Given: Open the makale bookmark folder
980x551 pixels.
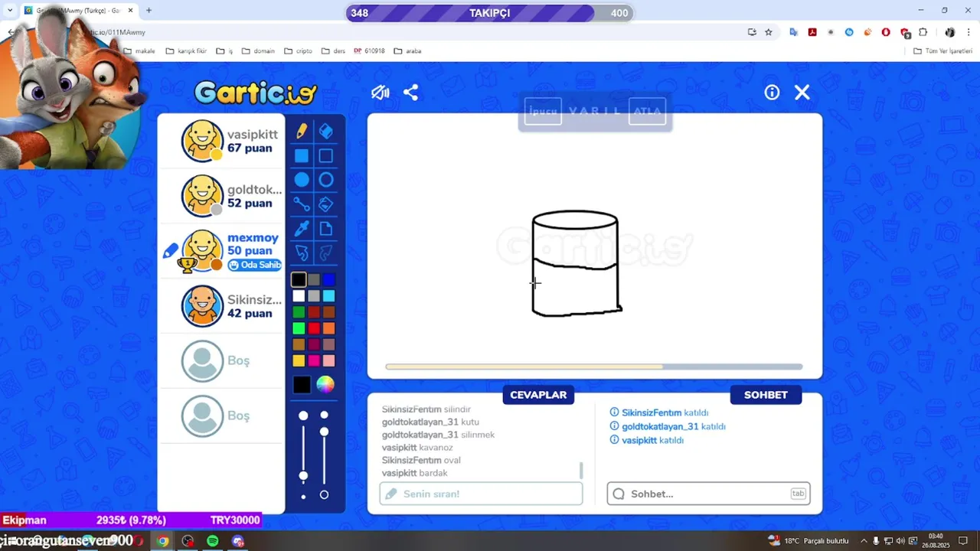Looking at the screenshot, I should click(x=139, y=51).
